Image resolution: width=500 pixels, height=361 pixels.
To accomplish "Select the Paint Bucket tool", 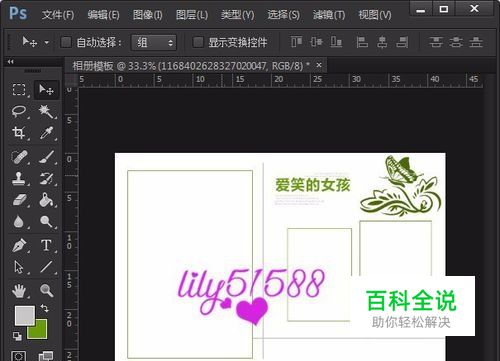I will click(x=46, y=200).
